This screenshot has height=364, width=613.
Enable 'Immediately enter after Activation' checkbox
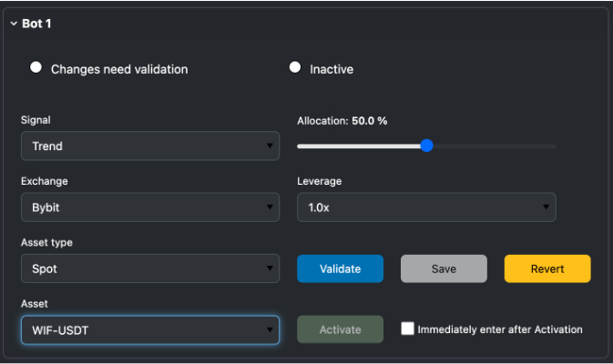pos(407,329)
